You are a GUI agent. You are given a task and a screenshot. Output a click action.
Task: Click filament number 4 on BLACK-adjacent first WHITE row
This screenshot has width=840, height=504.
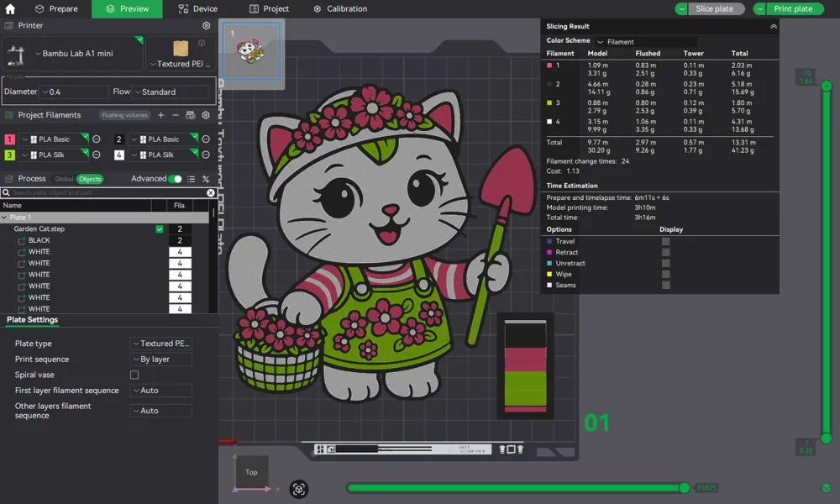pyautogui.click(x=180, y=252)
